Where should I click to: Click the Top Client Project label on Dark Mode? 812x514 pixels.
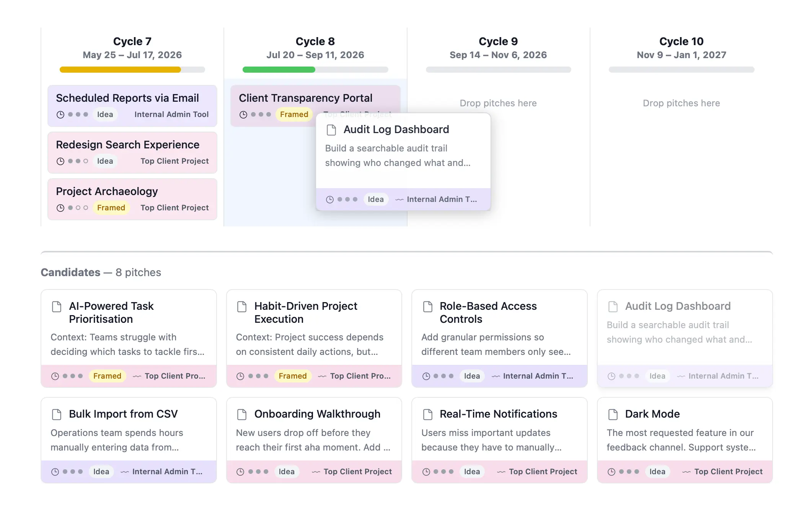point(728,472)
